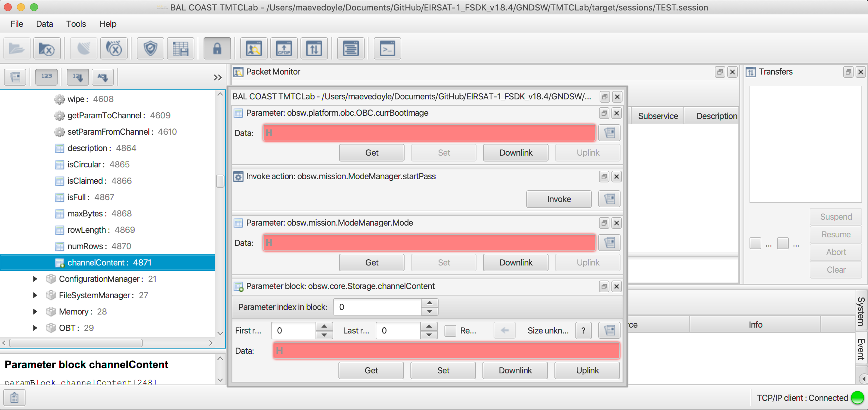868x410 pixels.
Task: Open the File menu
Action: click(17, 24)
